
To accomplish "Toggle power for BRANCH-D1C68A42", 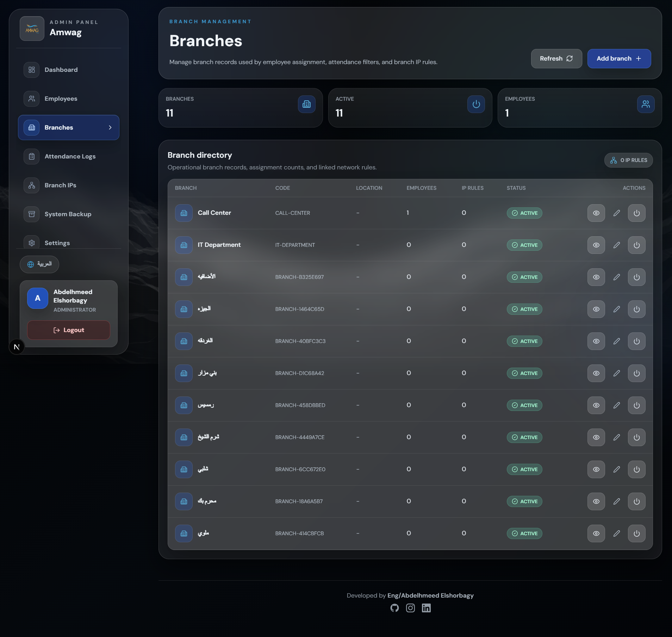I will click(637, 373).
